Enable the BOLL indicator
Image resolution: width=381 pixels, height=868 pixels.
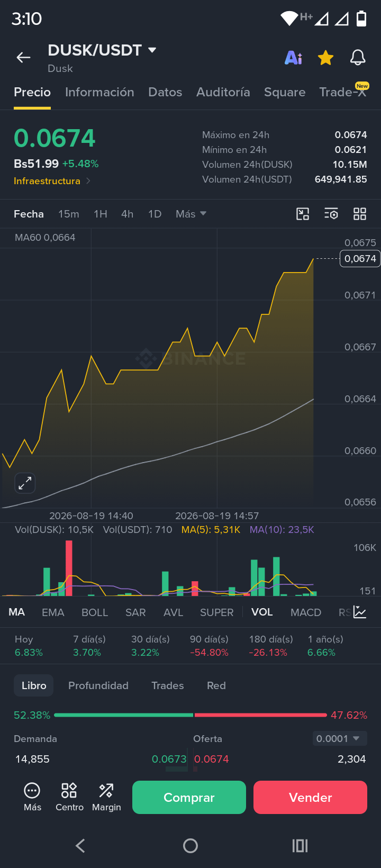tap(95, 612)
